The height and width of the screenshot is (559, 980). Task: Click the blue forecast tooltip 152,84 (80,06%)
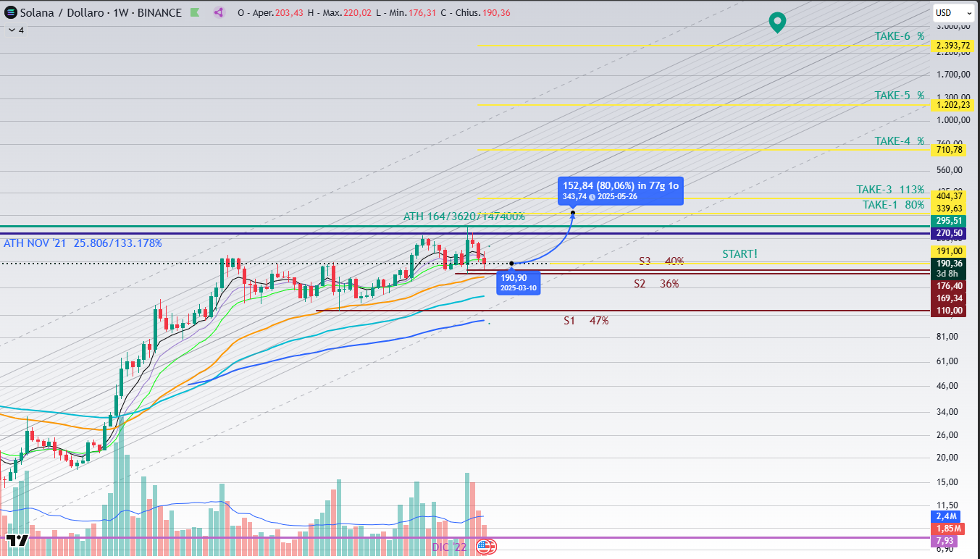(x=620, y=190)
